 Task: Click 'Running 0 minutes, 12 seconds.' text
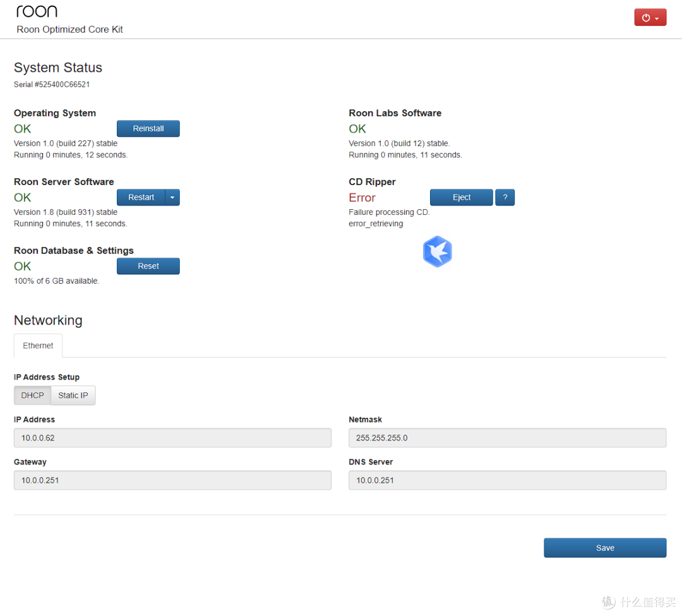(x=71, y=155)
